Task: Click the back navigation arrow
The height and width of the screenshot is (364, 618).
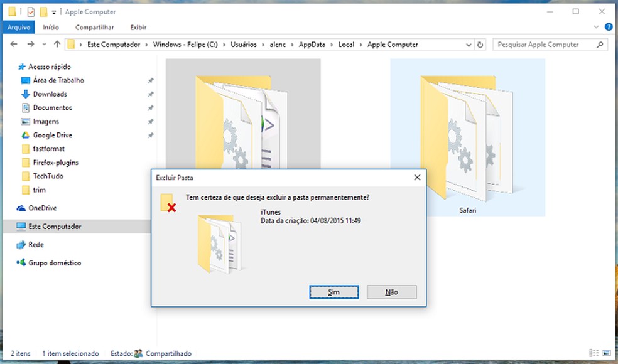Action: point(13,45)
